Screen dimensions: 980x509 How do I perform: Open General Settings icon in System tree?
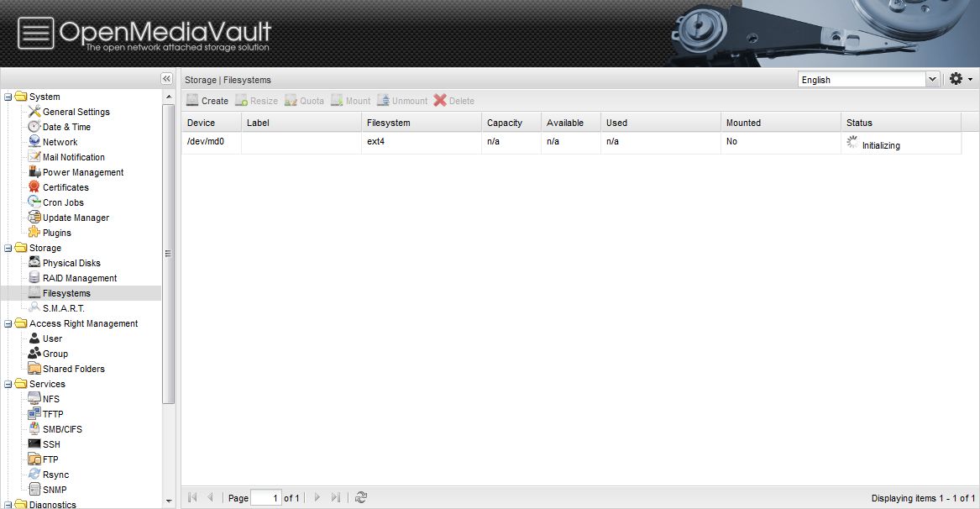coord(34,112)
